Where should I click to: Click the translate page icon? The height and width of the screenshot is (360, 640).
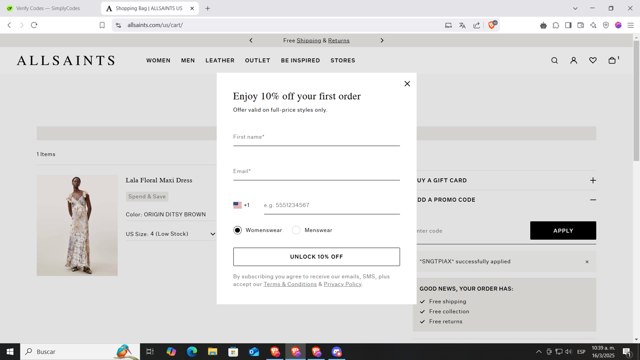pos(462,25)
